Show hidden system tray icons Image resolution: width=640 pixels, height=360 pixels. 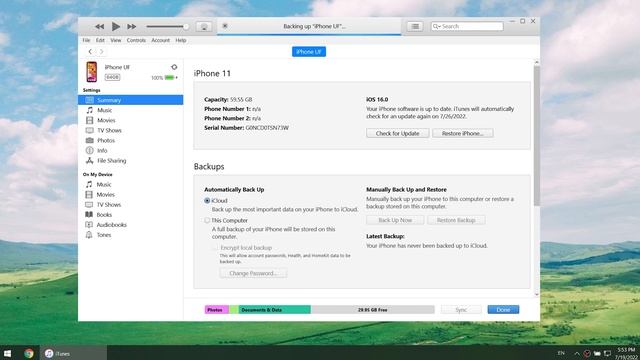click(577, 353)
